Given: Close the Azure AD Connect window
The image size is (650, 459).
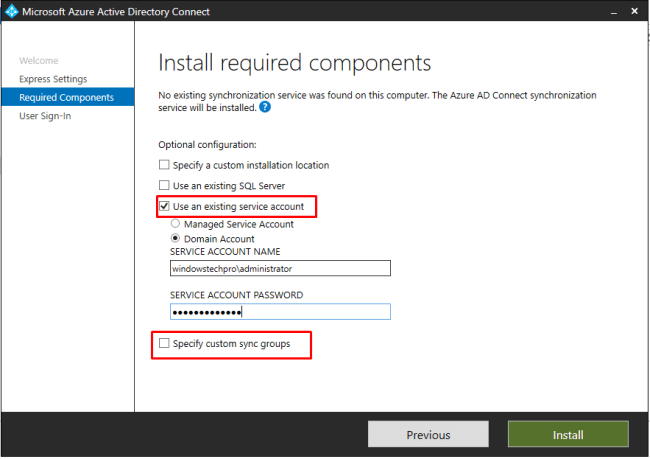Looking at the screenshot, I should point(634,11).
